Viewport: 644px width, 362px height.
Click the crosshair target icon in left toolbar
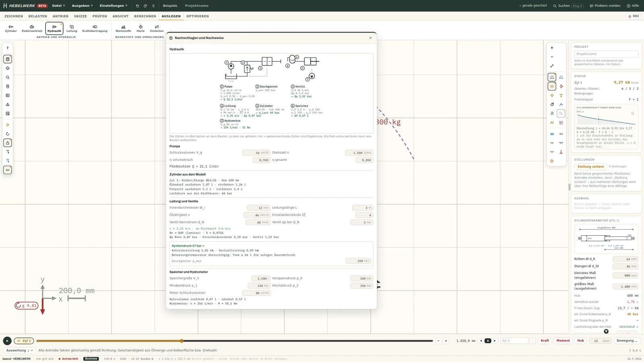[x=8, y=68]
